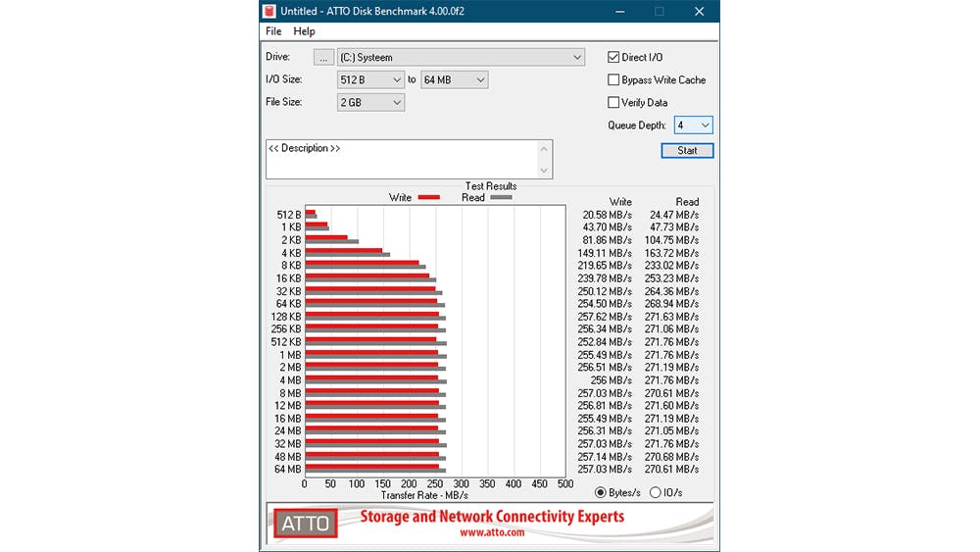Click the 257.62 MB/s write value
The image size is (980, 552).
click(605, 317)
